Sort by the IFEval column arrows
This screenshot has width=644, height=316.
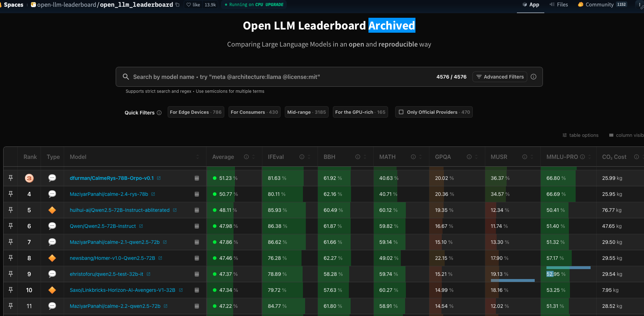[x=309, y=157]
